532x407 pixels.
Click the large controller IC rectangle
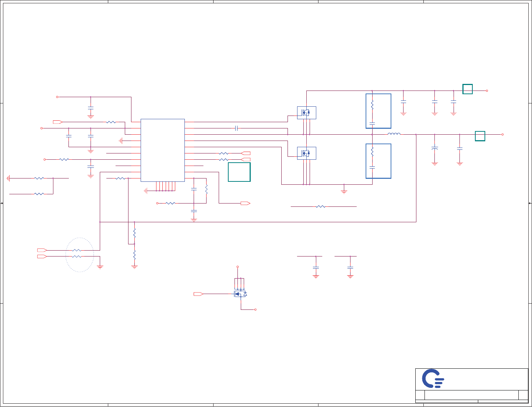pos(163,150)
